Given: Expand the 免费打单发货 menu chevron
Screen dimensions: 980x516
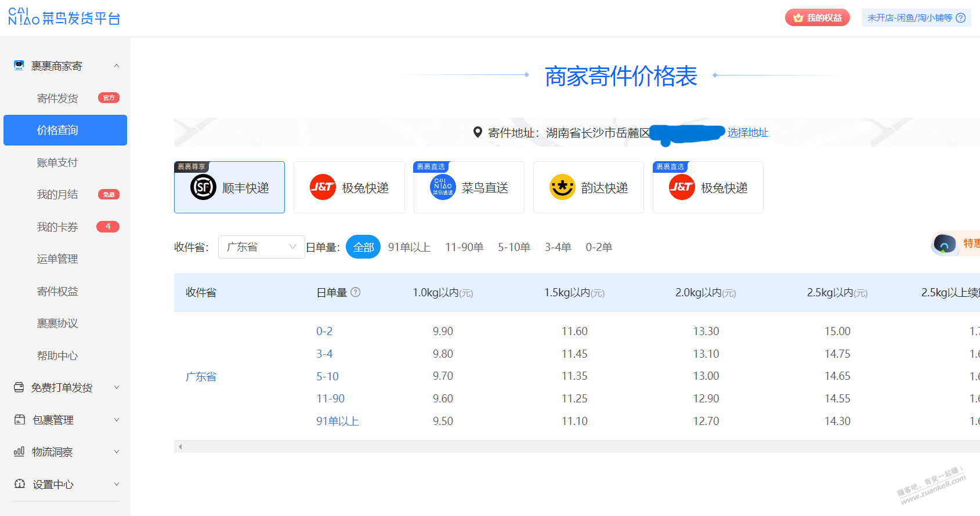Looking at the screenshot, I should [117, 387].
